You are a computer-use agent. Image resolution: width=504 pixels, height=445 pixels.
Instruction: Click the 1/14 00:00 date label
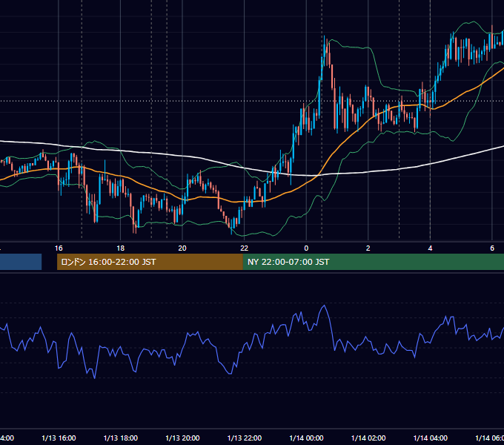(306, 438)
